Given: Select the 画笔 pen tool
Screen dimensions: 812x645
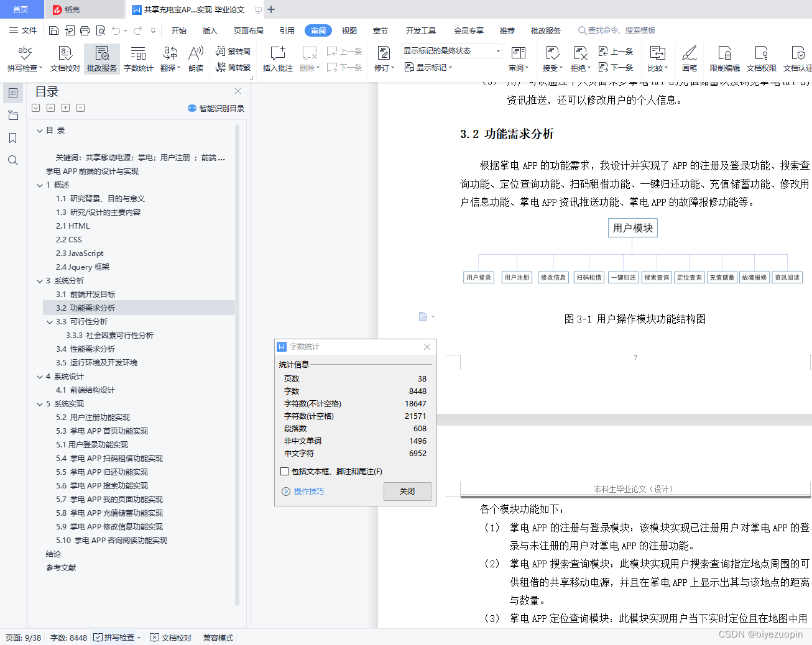Looking at the screenshot, I should pyautogui.click(x=690, y=59).
